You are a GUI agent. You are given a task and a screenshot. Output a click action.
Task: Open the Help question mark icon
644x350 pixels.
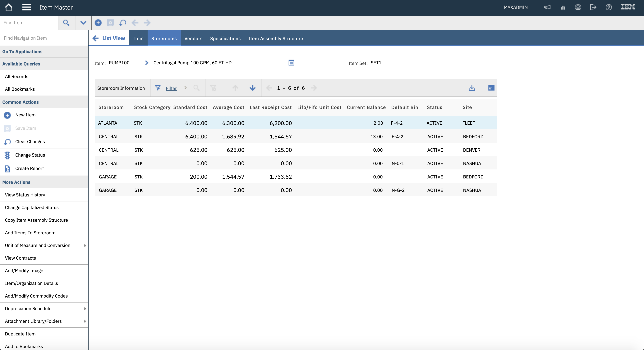tap(609, 7)
